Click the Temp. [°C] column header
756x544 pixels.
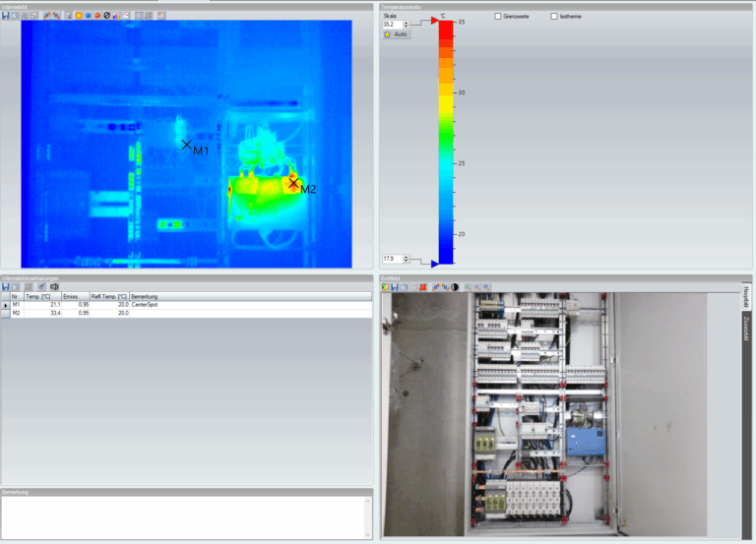[x=41, y=296]
